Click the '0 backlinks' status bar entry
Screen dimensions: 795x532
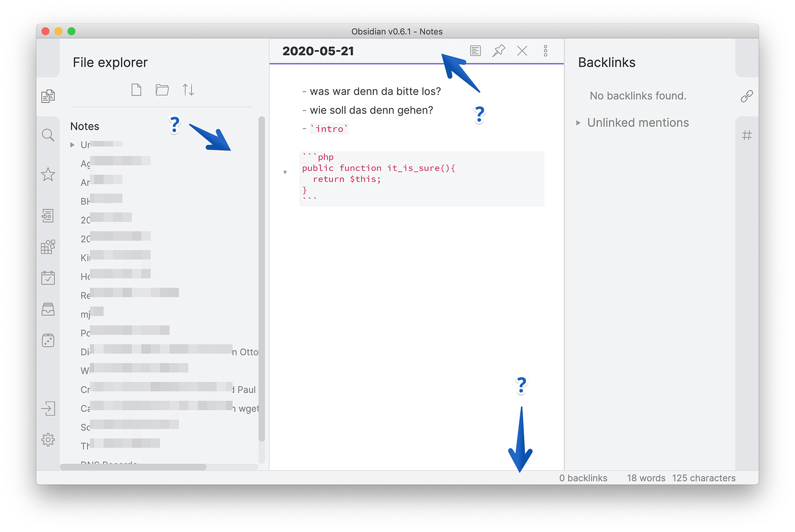point(583,478)
